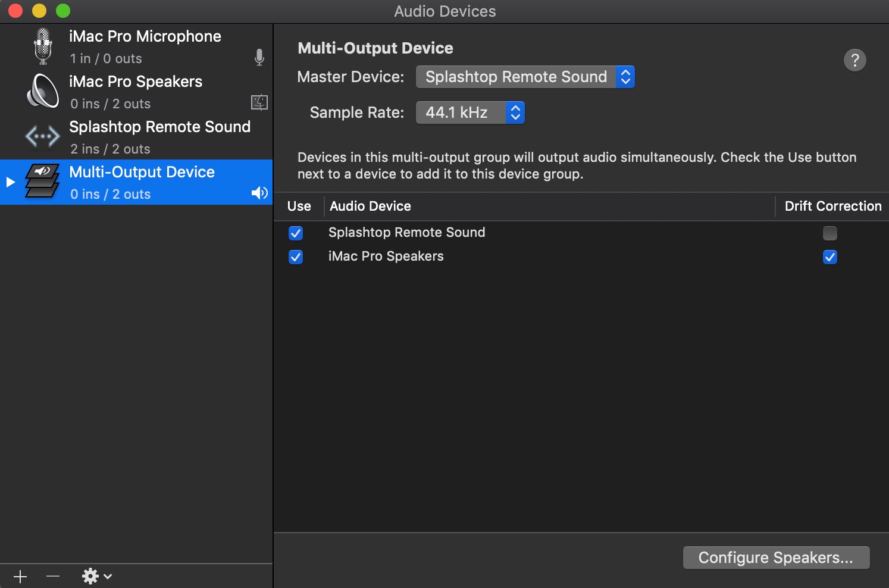Click the Drift Correction column header

click(x=832, y=207)
